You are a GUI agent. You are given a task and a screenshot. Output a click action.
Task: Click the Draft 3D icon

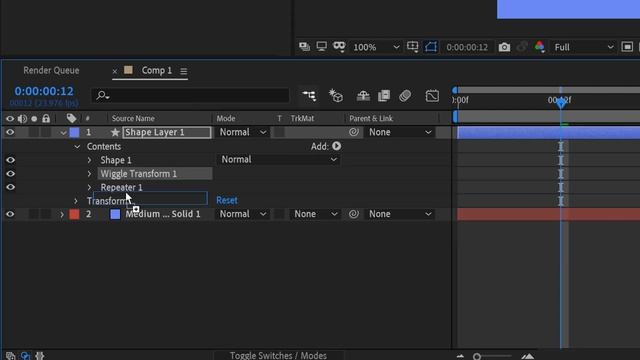[x=336, y=96]
